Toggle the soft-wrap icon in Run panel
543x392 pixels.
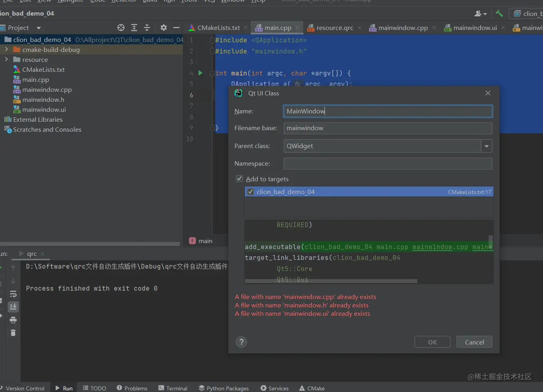[13, 294]
